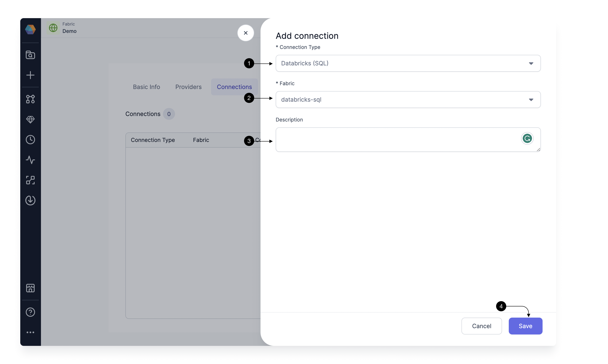Expand the Connection Type Databricks (SQL) dropdown

pos(408,63)
